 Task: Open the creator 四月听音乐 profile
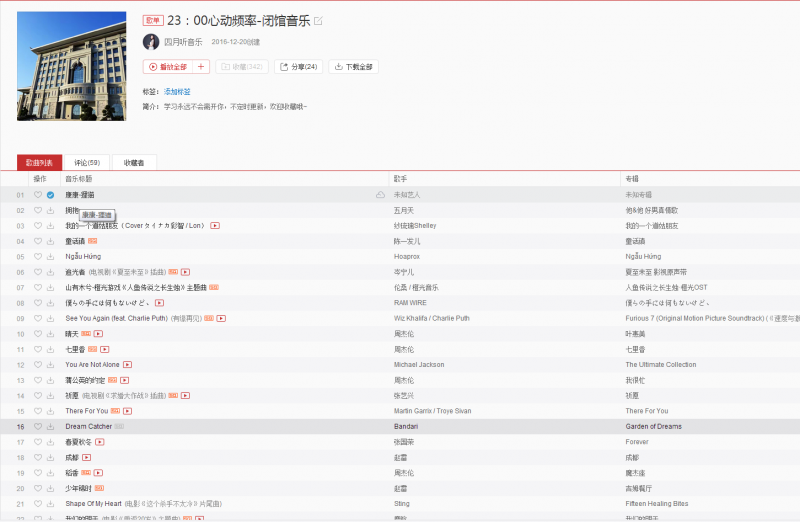tap(183, 42)
